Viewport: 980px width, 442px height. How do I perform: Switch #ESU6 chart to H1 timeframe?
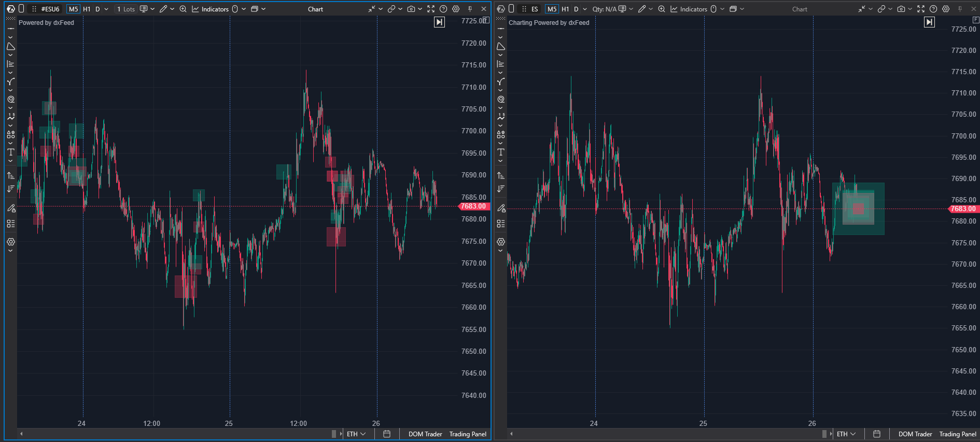point(87,9)
